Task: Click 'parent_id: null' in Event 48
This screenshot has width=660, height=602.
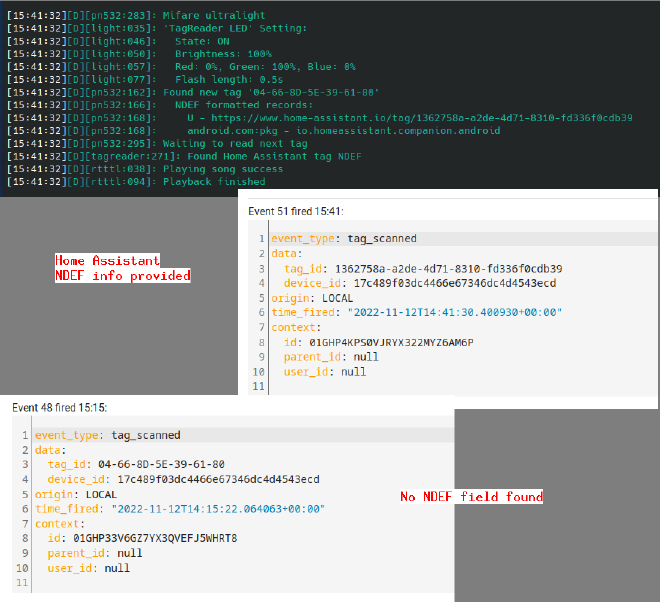Action: click(95, 553)
